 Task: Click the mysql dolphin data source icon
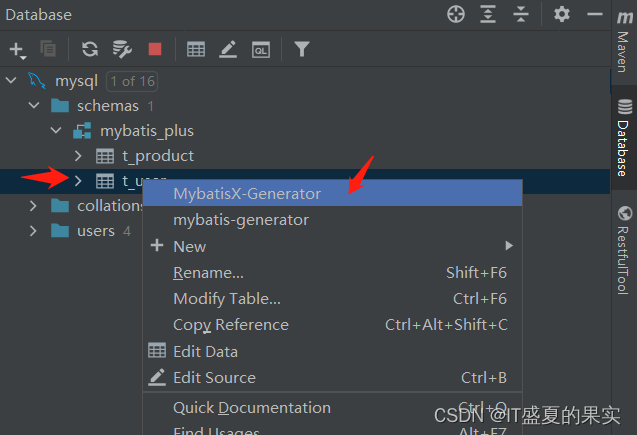[x=37, y=80]
